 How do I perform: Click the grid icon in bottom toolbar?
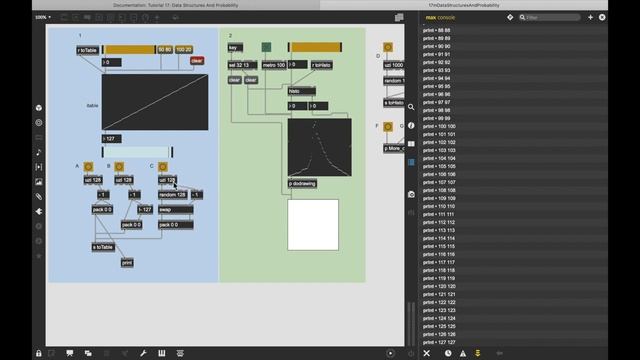[162, 353]
